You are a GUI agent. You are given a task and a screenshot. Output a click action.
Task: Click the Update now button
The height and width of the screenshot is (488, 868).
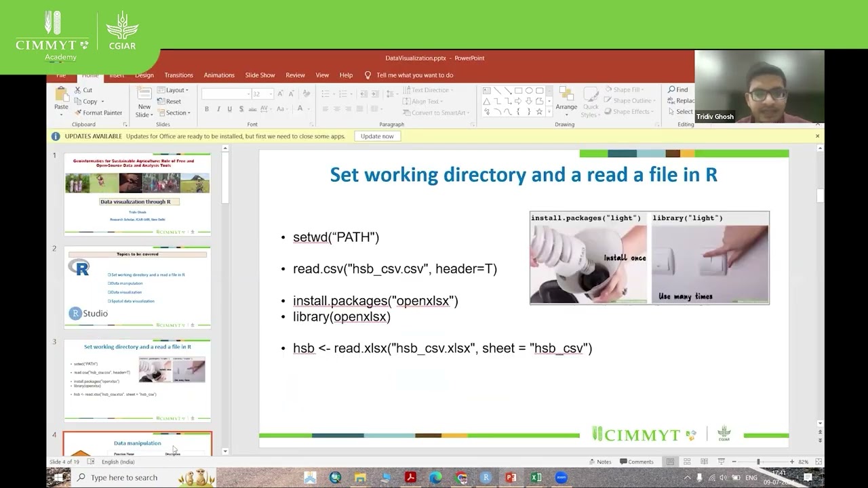pyautogui.click(x=377, y=136)
